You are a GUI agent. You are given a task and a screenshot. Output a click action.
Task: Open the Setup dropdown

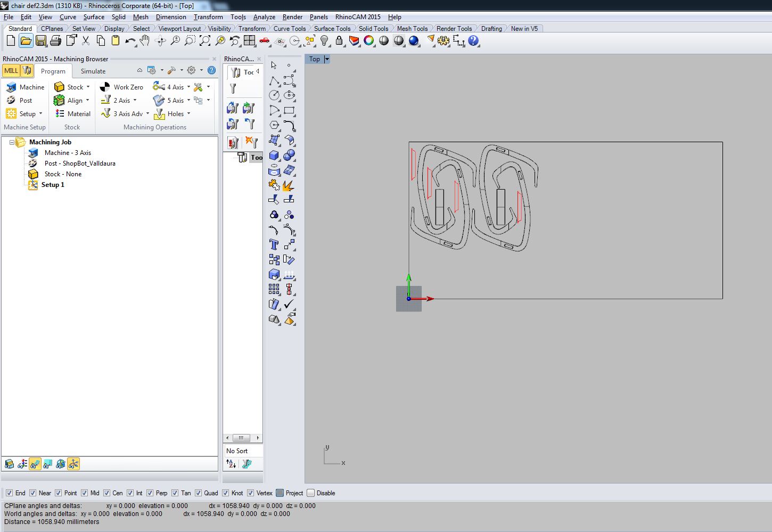tap(40, 113)
